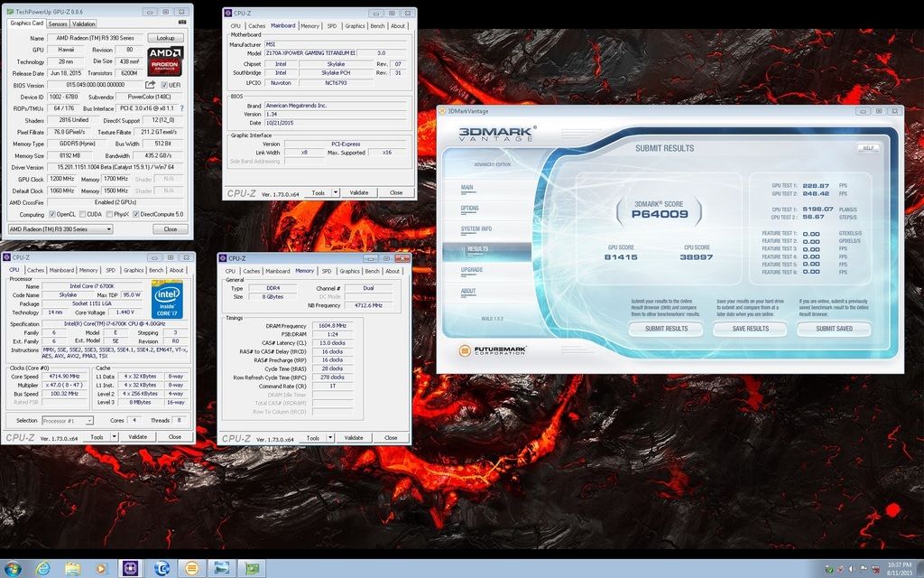
Task: Click the picture viewer taskbar icon
Action: [222, 569]
